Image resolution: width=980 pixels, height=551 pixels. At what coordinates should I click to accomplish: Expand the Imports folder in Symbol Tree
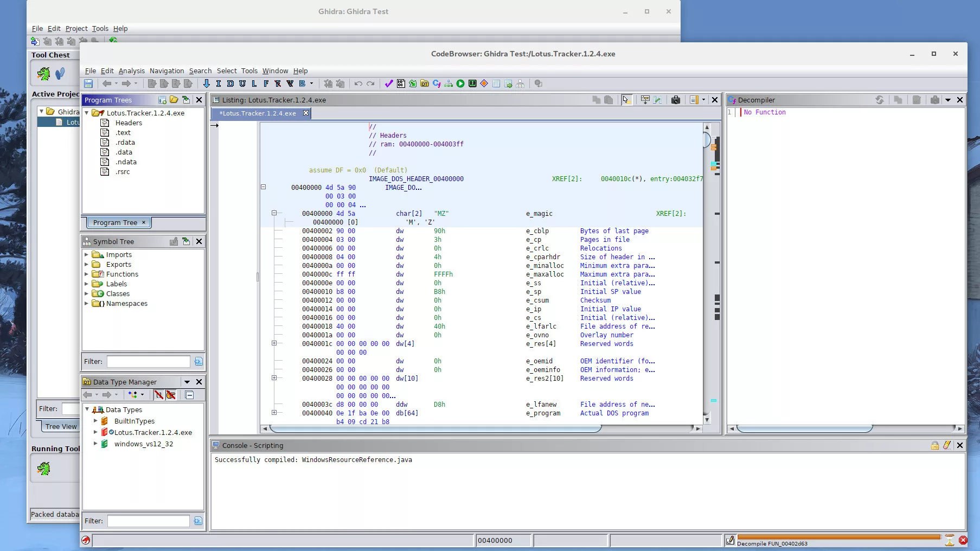(x=86, y=254)
